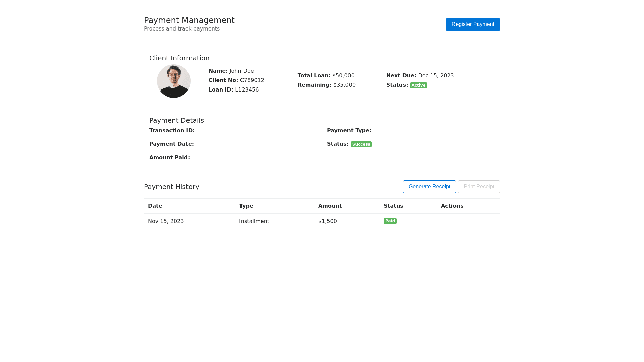Screen dimensions: 644x362
Task: Click the Payment History heading
Action: [171, 187]
